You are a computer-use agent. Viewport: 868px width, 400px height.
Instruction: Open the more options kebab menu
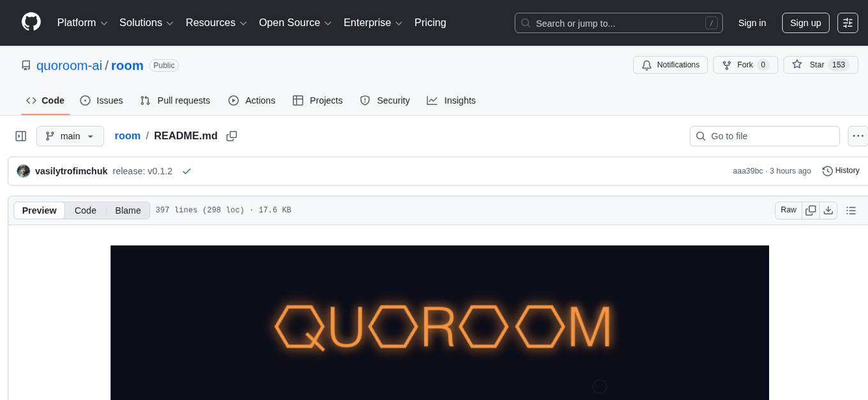pos(858,135)
